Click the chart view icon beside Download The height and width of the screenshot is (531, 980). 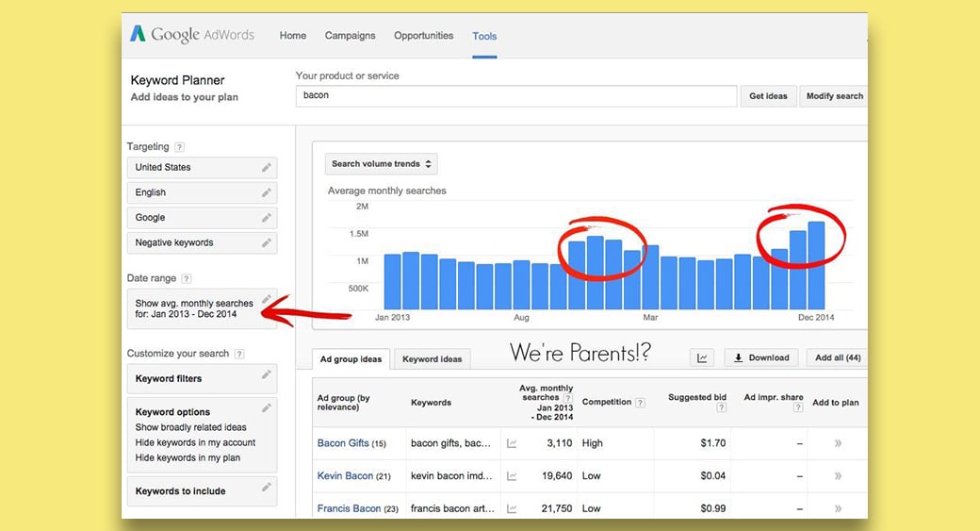pos(702,357)
